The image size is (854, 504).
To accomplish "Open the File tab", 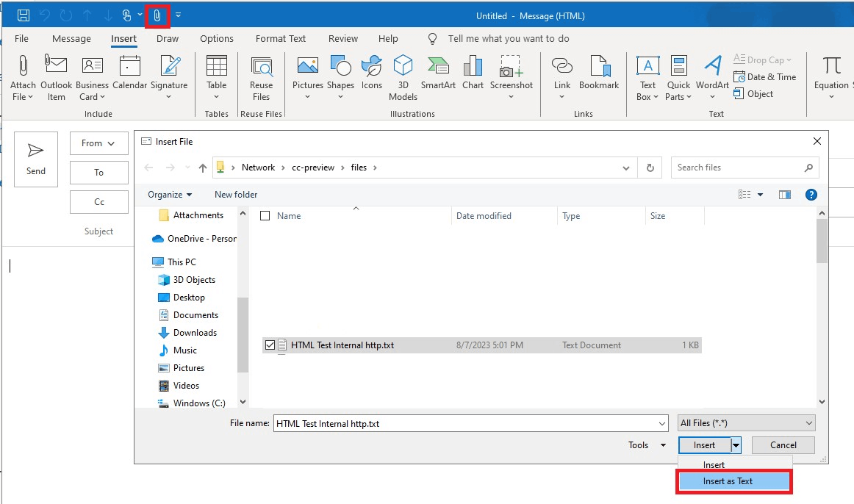I will point(22,39).
